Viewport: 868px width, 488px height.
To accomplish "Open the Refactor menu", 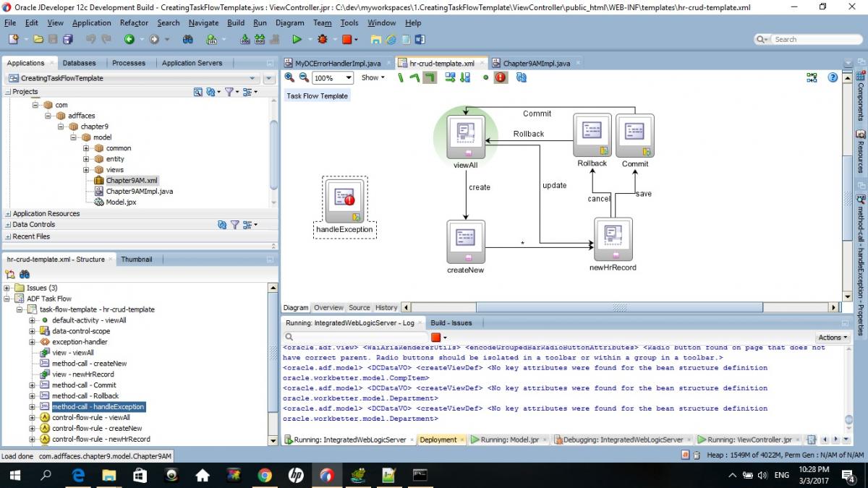I will pyautogui.click(x=134, y=22).
